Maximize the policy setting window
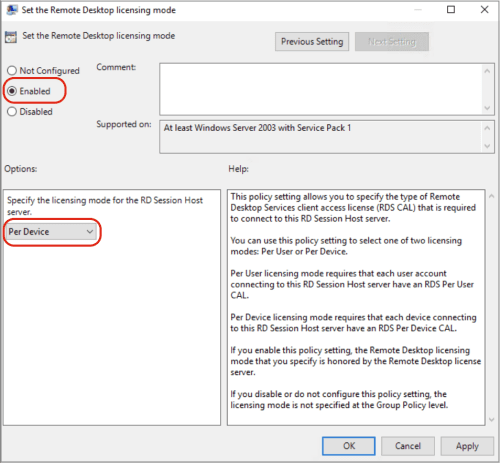The height and width of the screenshot is (463, 500). click(451, 10)
